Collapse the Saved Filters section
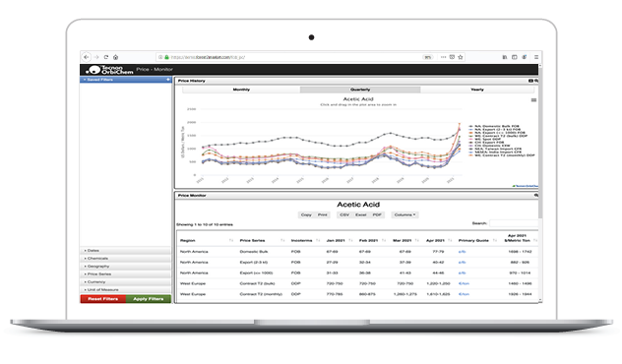The height and width of the screenshot is (364, 622). pyautogui.click(x=125, y=80)
